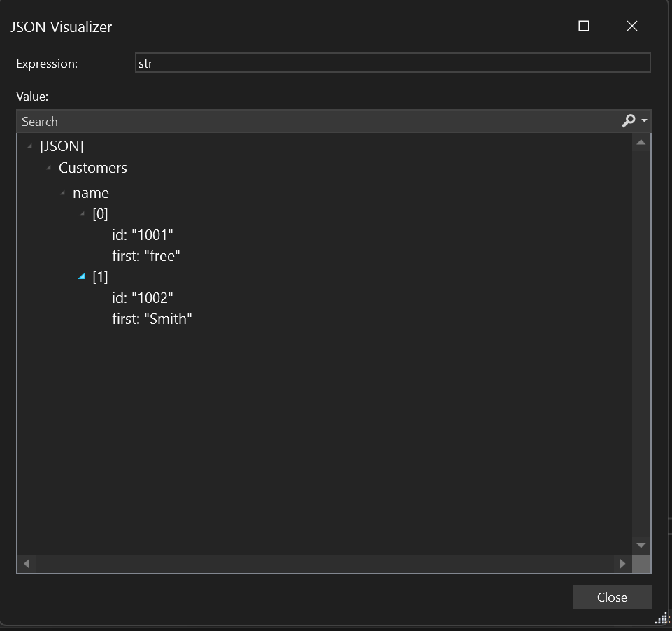This screenshot has height=631, width=672.
Task: Collapse the Customers node
Action: 48,168
